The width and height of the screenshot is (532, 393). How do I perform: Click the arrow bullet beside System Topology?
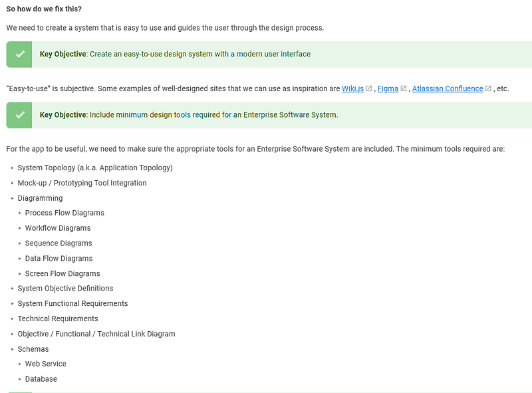click(x=12, y=168)
